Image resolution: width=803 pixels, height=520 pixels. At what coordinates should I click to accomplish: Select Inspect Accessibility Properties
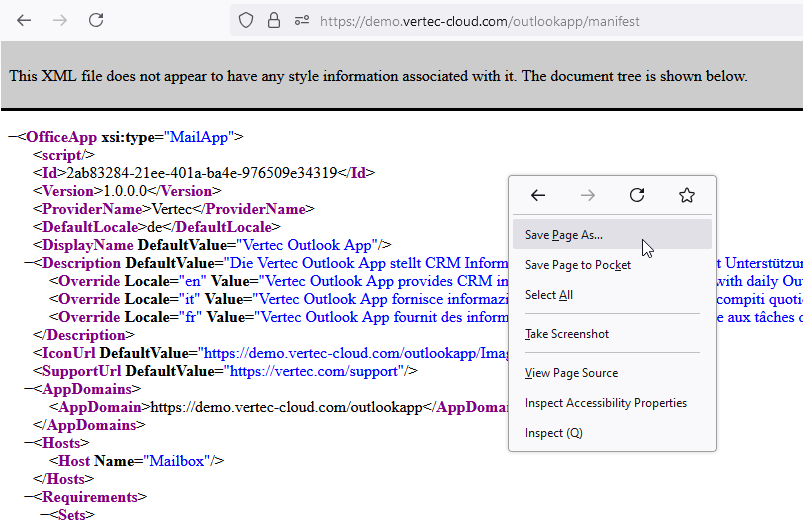click(x=606, y=403)
